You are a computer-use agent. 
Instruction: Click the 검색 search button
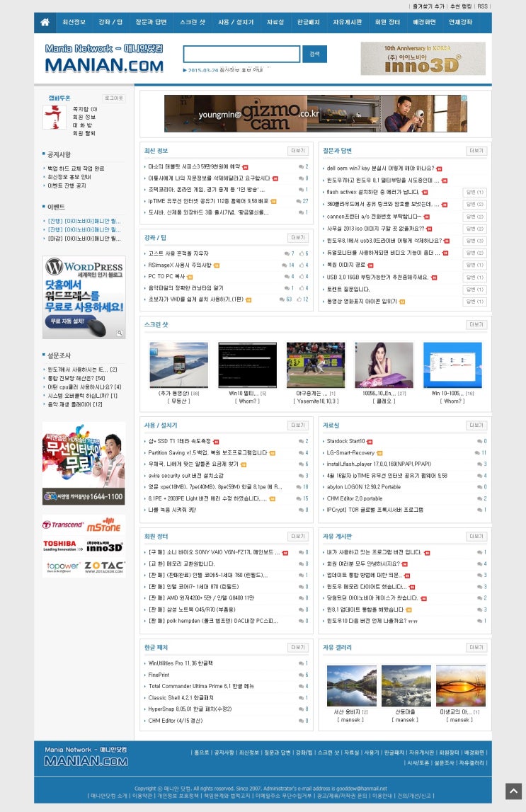pos(315,54)
